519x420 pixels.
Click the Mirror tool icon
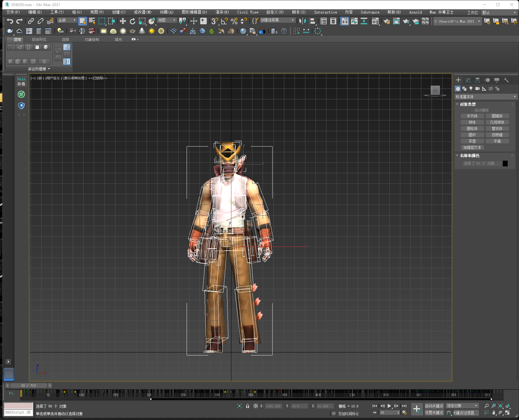tap(302, 21)
